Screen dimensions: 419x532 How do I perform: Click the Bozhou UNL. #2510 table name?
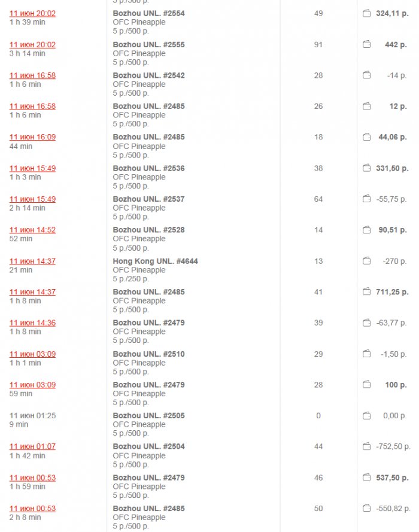pos(148,354)
